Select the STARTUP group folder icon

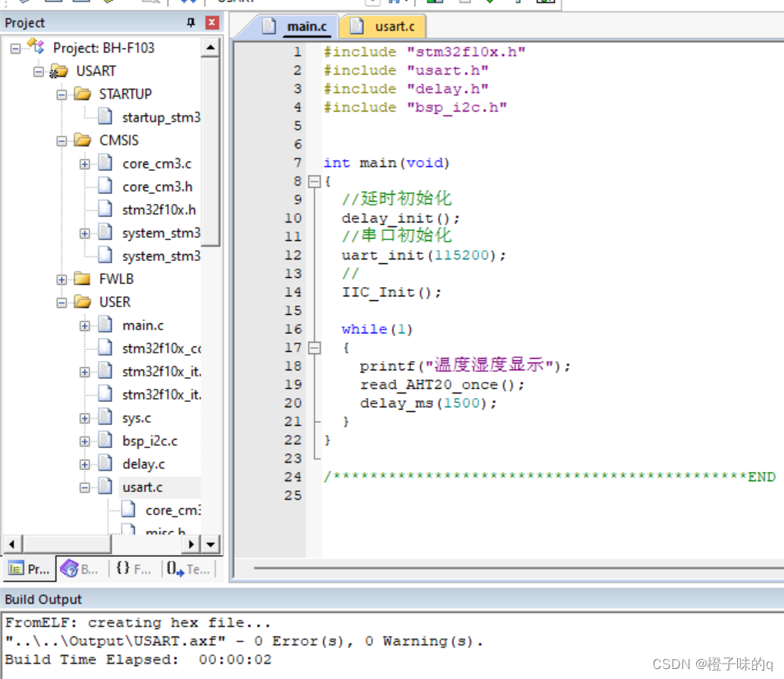(x=82, y=94)
